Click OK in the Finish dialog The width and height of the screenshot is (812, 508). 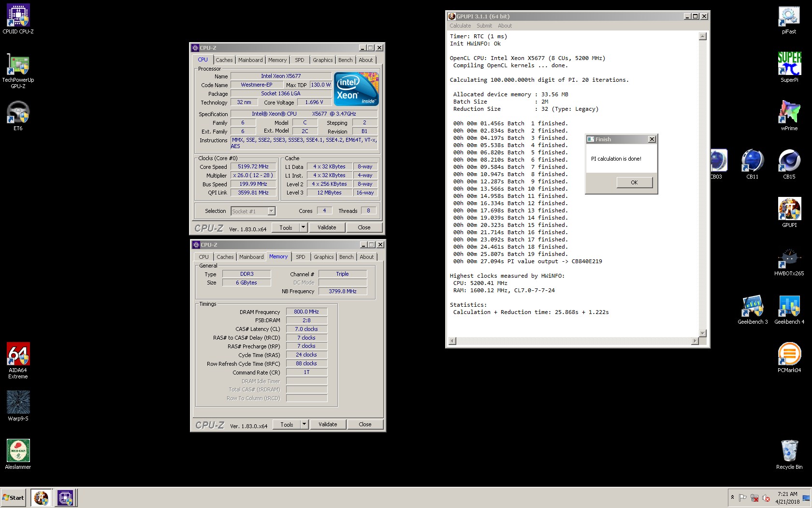(635, 182)
